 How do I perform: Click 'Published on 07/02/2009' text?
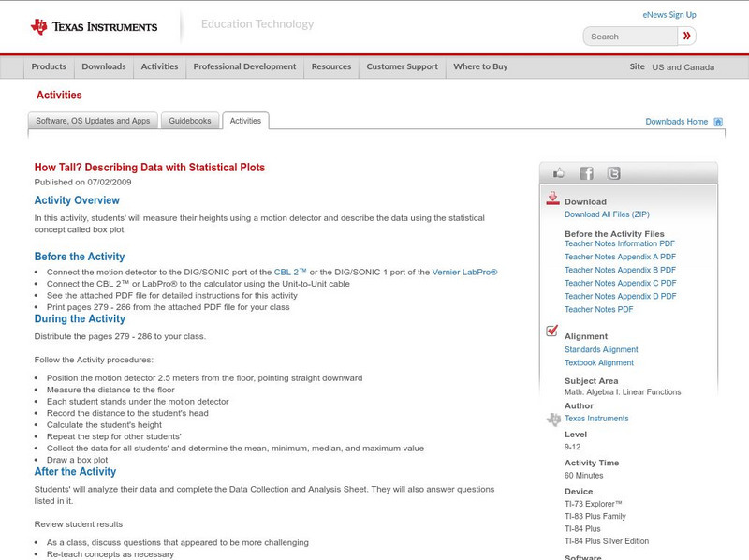click(x=82, y=182)
